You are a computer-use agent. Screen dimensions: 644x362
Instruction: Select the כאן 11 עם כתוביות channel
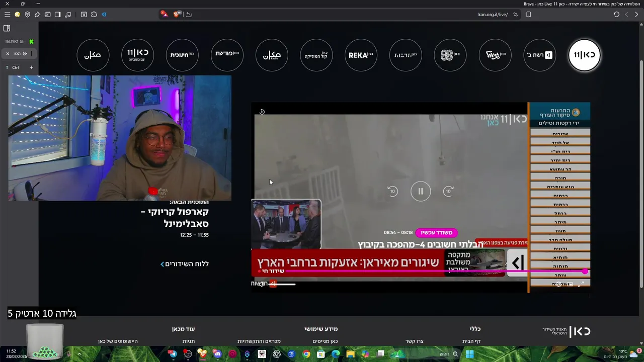(x=137, y=55)
